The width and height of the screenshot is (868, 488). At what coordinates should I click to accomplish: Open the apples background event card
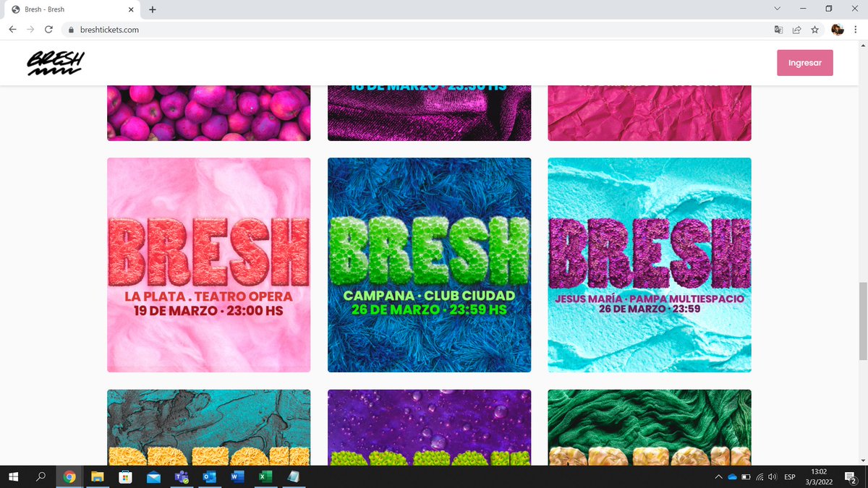209,114
